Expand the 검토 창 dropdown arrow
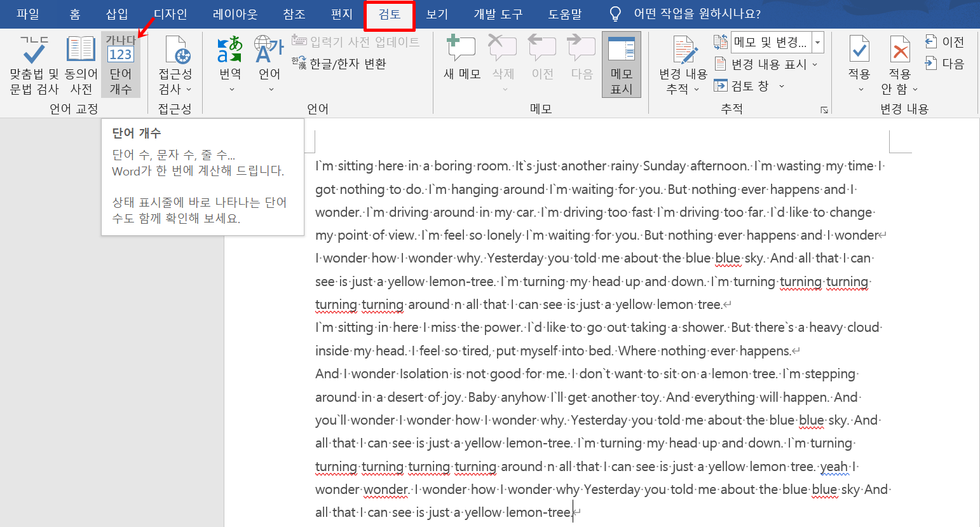This screenshot has width=980, height=527. 782,86
